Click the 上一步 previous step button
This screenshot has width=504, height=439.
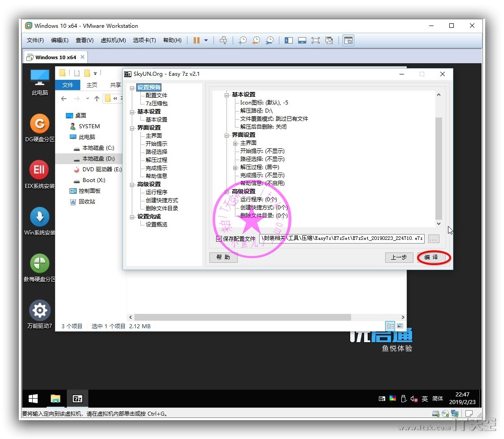tap(399, 257)
